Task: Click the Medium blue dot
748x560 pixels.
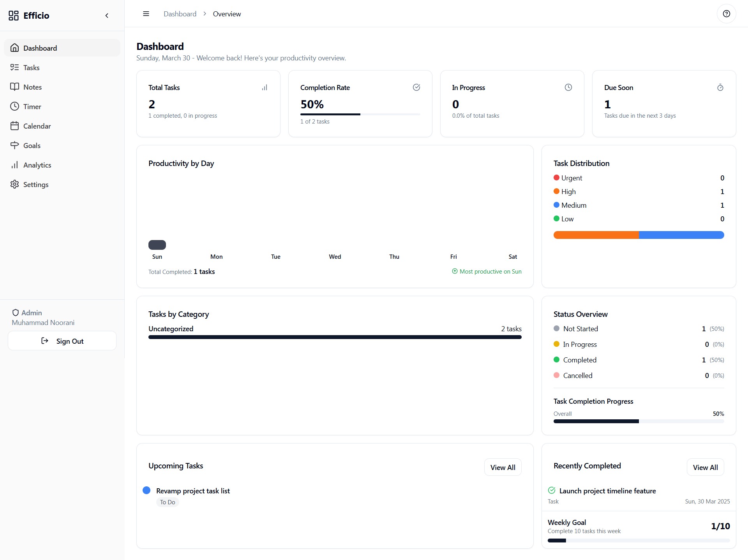Action: (556, 205)
